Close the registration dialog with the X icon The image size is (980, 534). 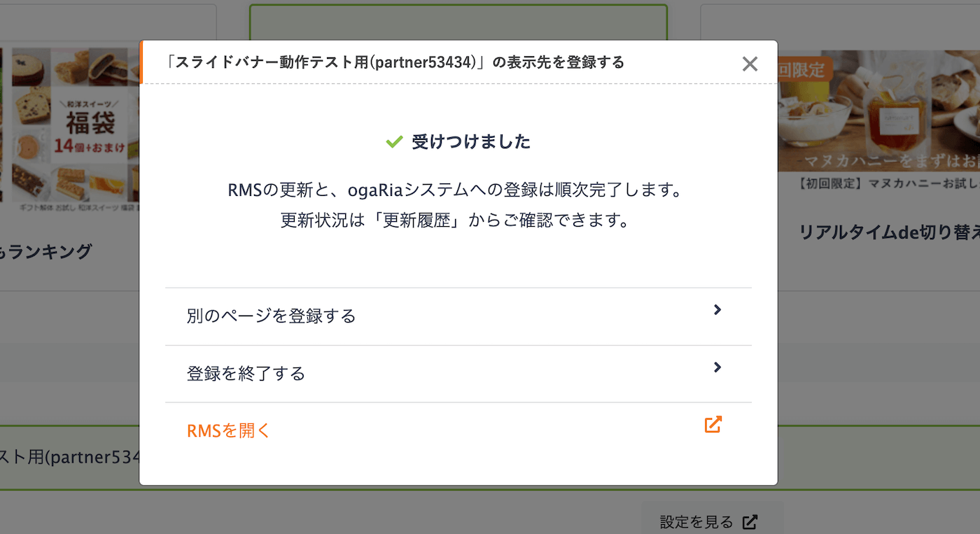750,64
